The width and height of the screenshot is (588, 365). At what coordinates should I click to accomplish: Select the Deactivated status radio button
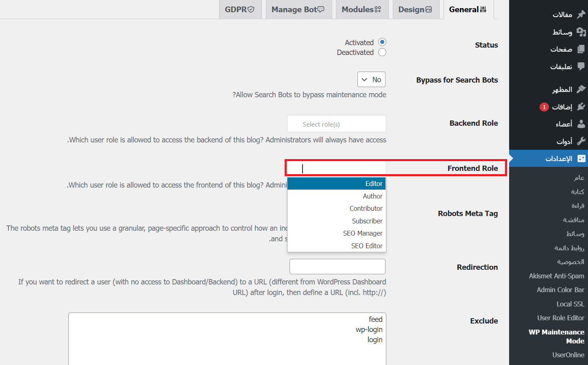click(382, 52)
